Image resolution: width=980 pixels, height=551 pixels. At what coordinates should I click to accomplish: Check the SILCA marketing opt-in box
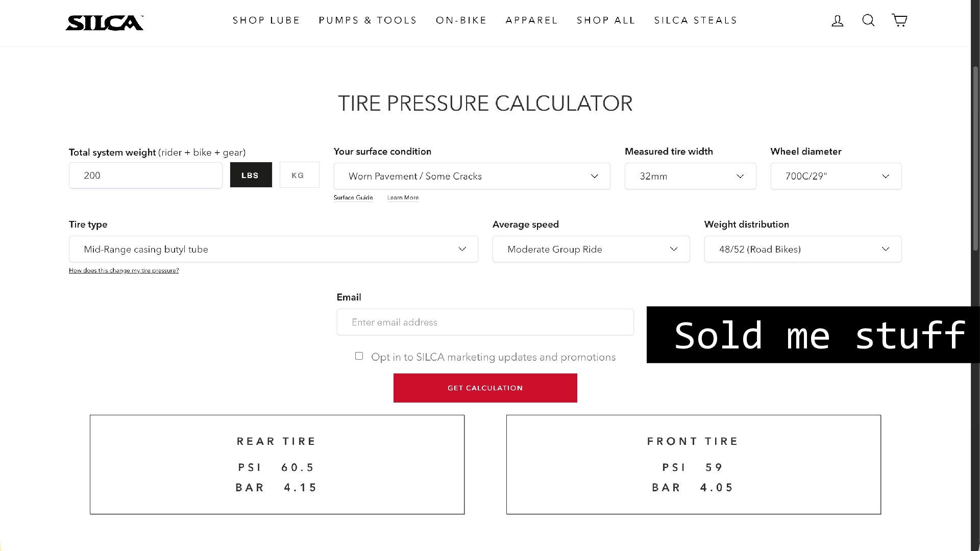(x=359, y=356)
